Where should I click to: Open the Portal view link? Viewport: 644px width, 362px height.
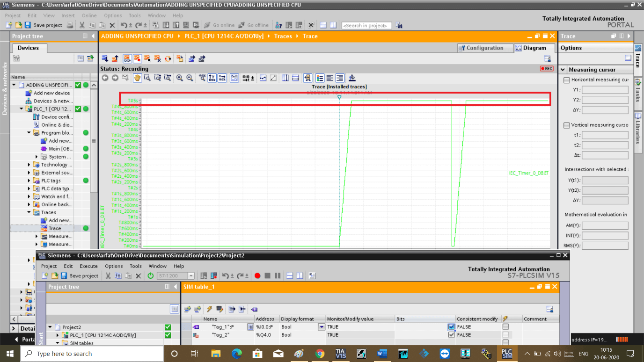pyautogui.click(x=25, y=340)
